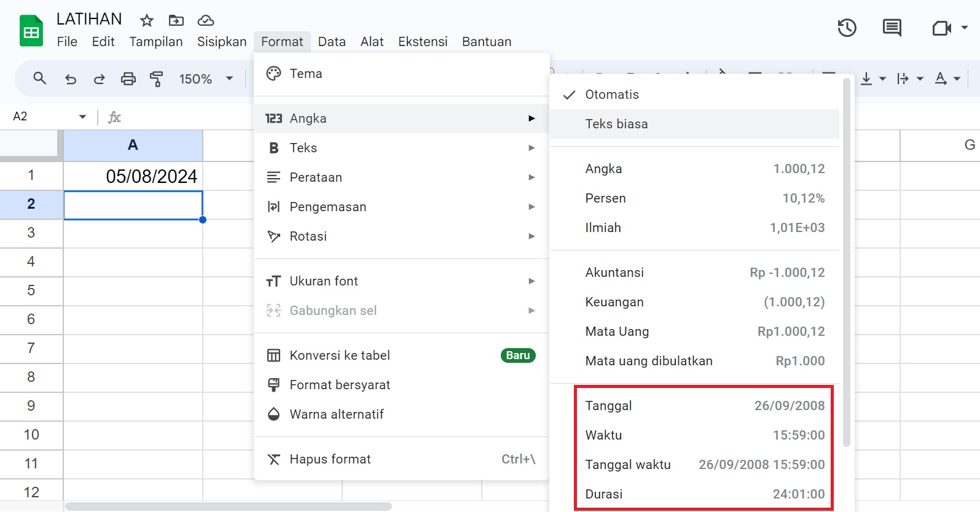The height and width of the screenshot is (512, 980).
Task: Click the LATIHAN document title
Action: click(89, 19)
